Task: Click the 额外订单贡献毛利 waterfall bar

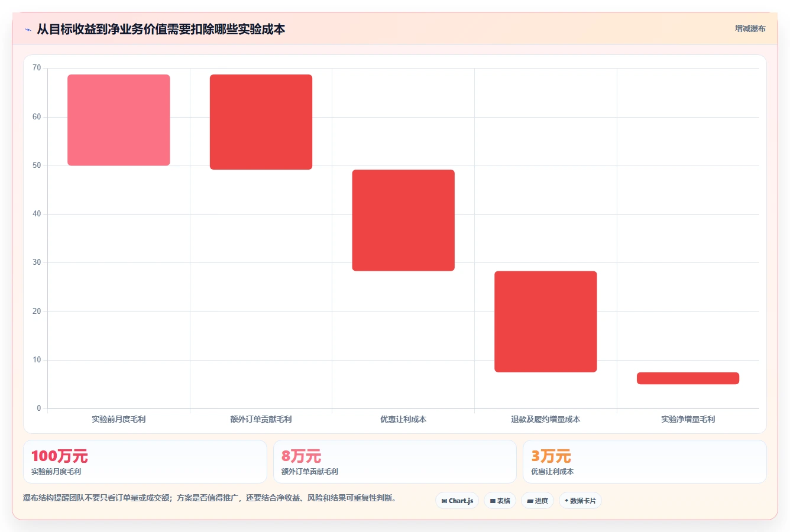Action: tap(261, 122)
